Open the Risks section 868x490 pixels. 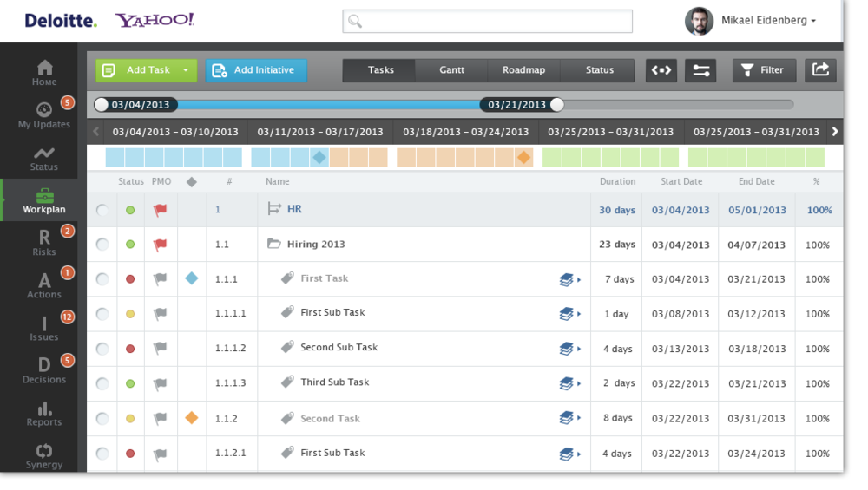click(x=43, y=244)
